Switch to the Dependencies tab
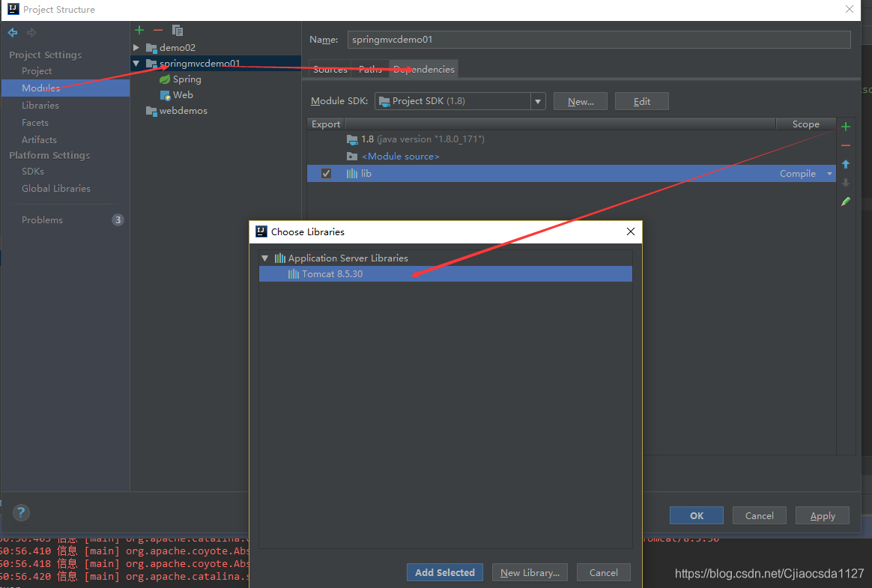The width and height of the screenshot is (872, 588). 424,70
